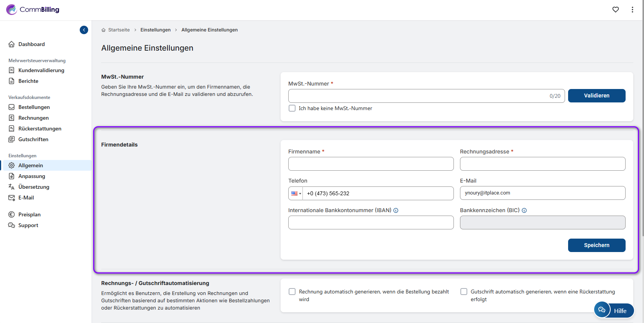Focus the IBAN input field
This screenshot has width=644, height=323.
pyautogui.click(x=371, y=222)
